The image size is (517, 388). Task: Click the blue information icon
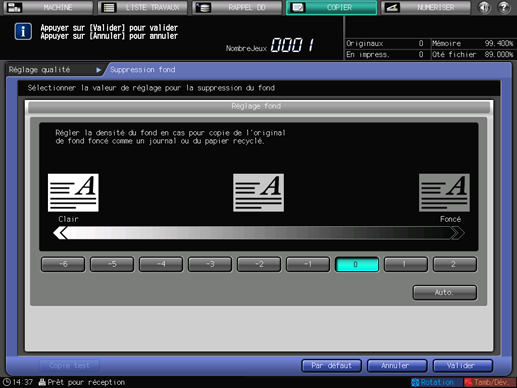23,32
